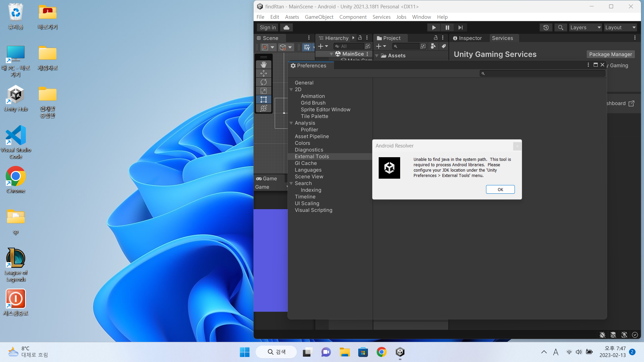Open Unity global search magnifier
Image resolution: width=644 pixels, height=362 pixels.
(x=560, y=27)
